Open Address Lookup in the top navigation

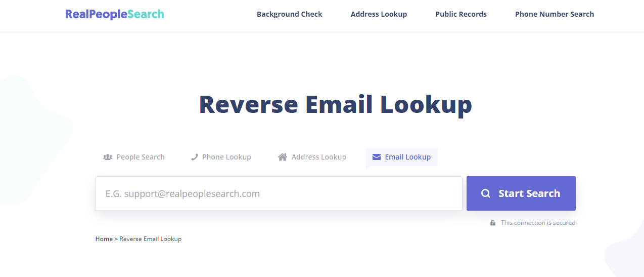[x=379, y=14]
